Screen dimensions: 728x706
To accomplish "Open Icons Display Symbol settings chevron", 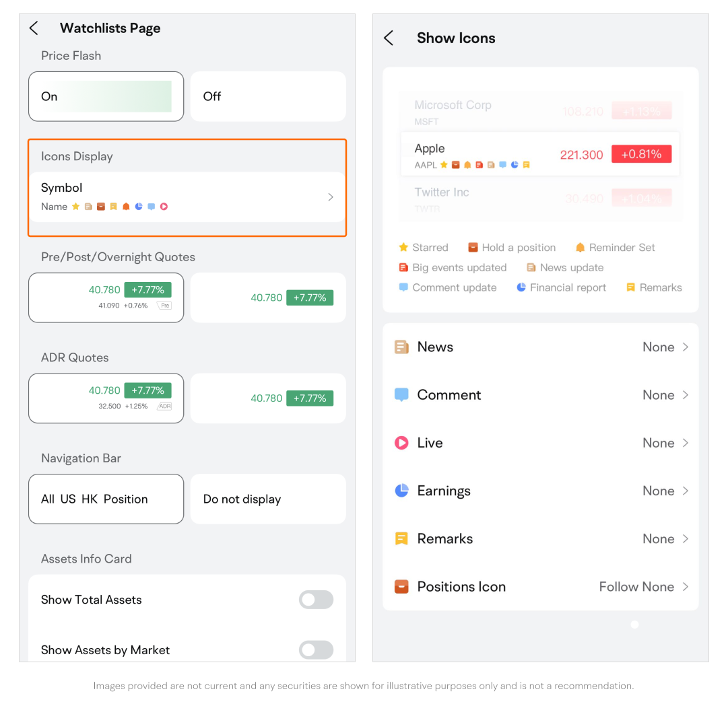I will tap(330, 197).
